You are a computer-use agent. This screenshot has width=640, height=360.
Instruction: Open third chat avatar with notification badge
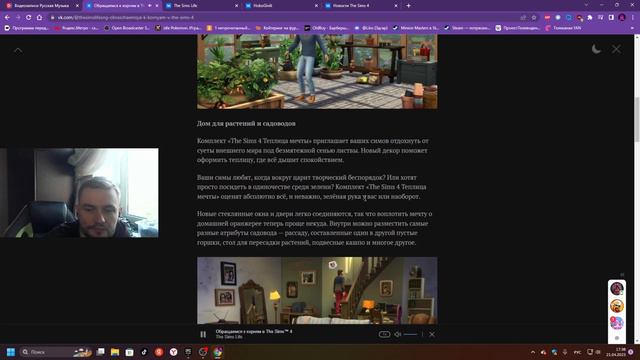617,323
